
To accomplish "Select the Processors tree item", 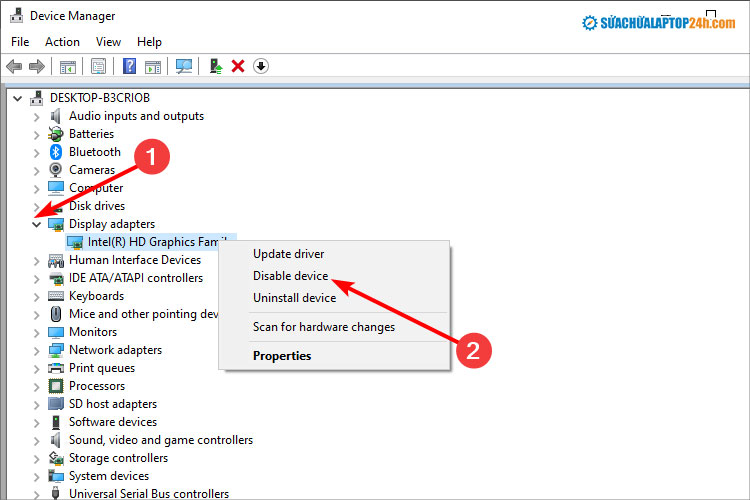I will click(x=97, y=386).
